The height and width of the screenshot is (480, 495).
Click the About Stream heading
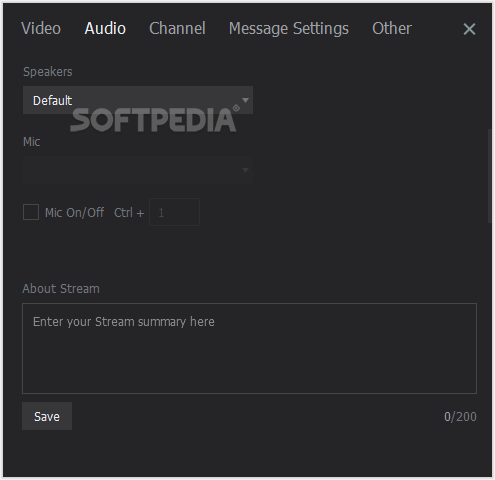tap(61, 289)
